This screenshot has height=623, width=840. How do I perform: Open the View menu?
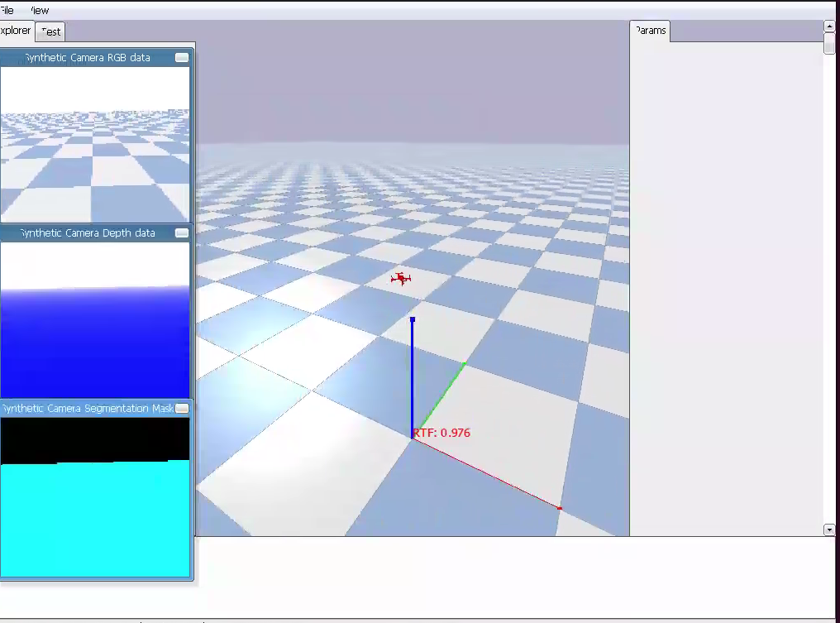click(x=39, y=11)
